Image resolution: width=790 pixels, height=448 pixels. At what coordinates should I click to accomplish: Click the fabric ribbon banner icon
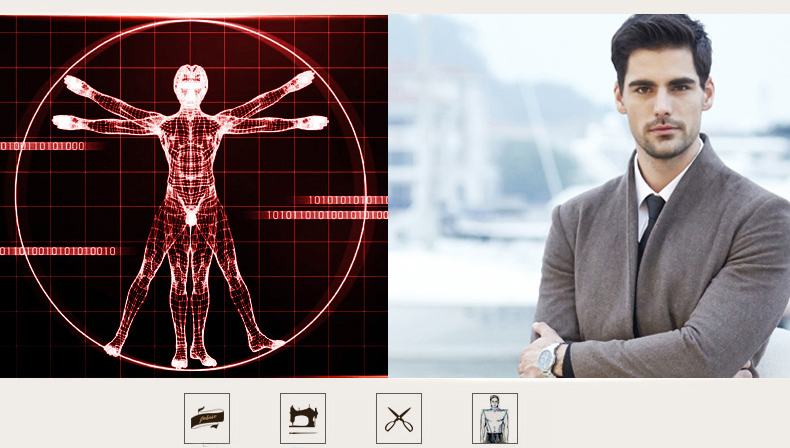(x=207, y=418)
